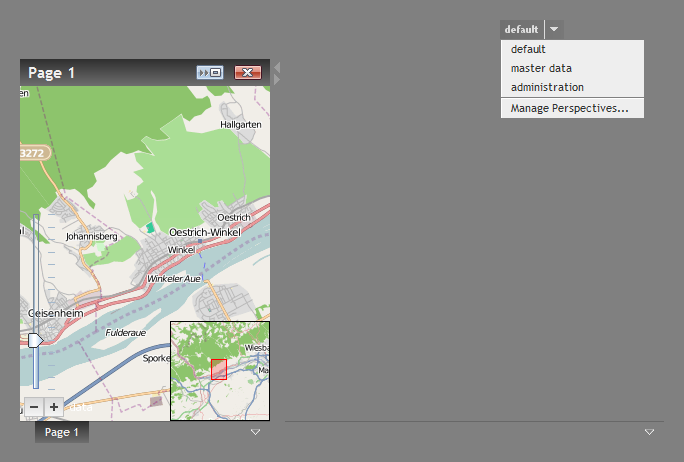Viewport: 684px width, 462px height.
Task: Expand the chevron below the map panel
Action: pos(256,432)
